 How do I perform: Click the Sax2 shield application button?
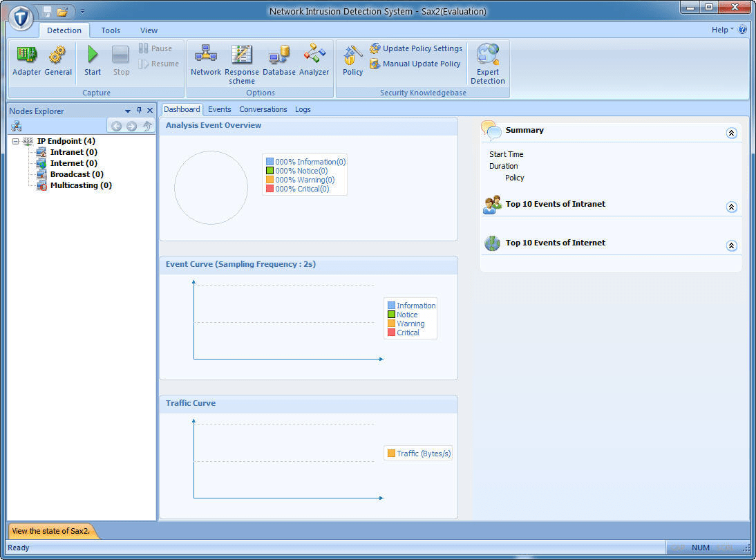click(x=21, y=19)
